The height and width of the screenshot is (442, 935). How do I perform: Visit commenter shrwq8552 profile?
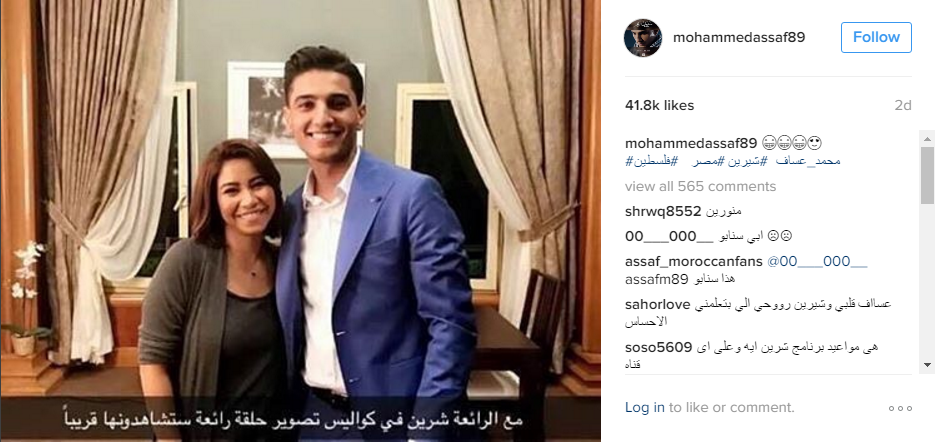(663, 211)
